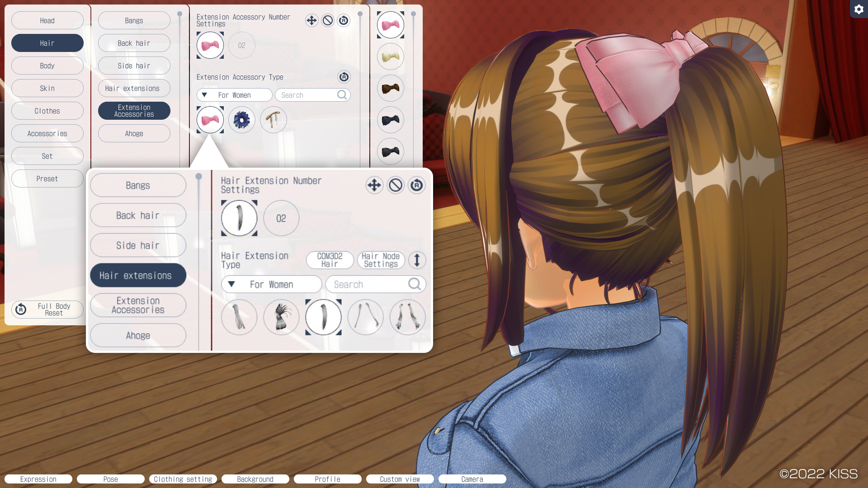Click the Camera button
Viewport: 868px width, 488px height.
[x=472, y=479]
